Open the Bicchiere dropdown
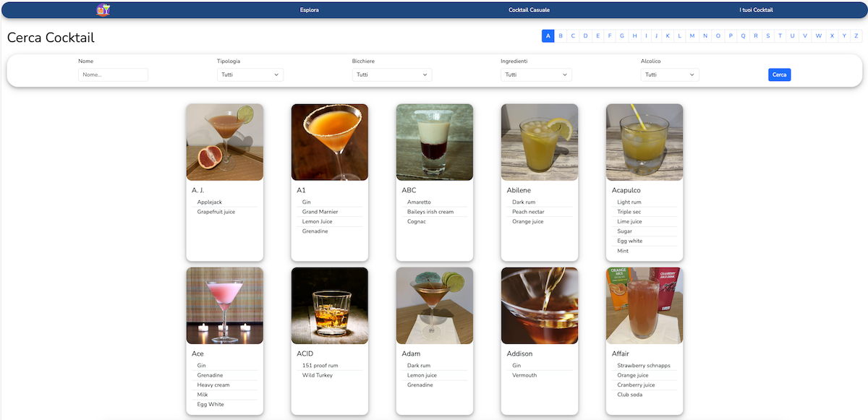Image resolution: width=868 pixels, height=420 pixels. click(391, 74)
